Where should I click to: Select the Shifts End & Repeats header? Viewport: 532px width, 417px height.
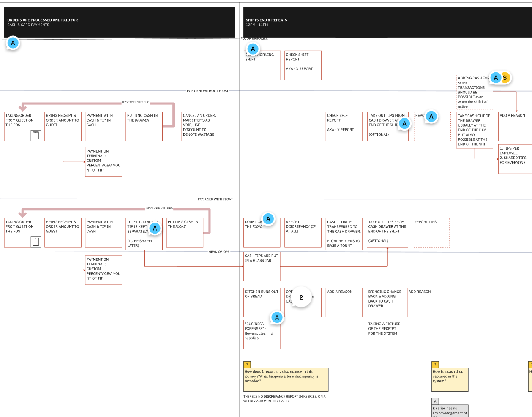pos(387,22)
